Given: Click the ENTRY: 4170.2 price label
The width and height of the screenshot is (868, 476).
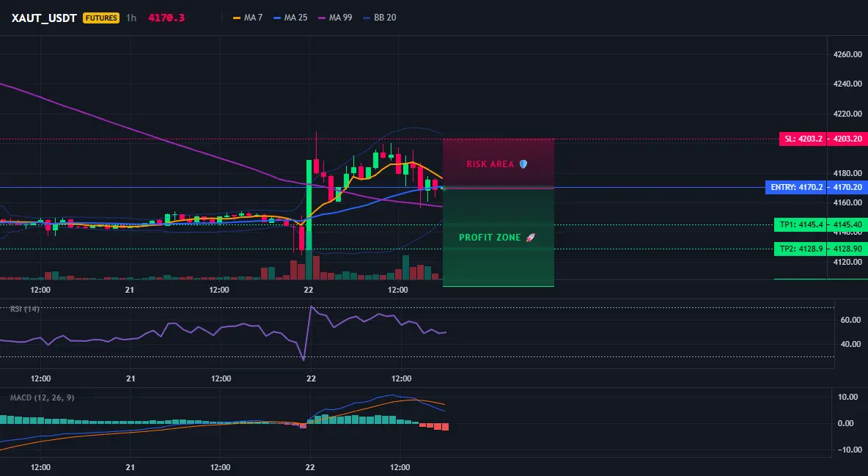Looking at the screenshot, I should pyautogui.click(x=796, y=187).
